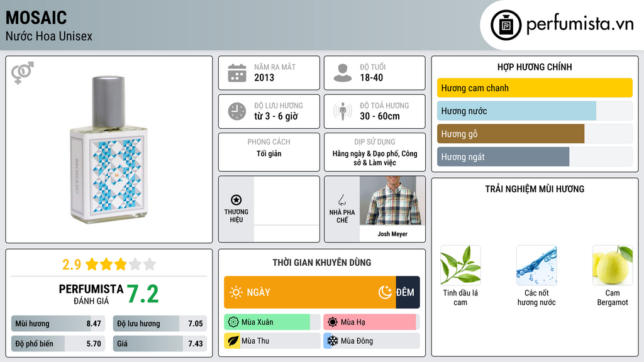Click the Tinh dầu lá cam note image
Screen dimensions: 644x362
460,265
